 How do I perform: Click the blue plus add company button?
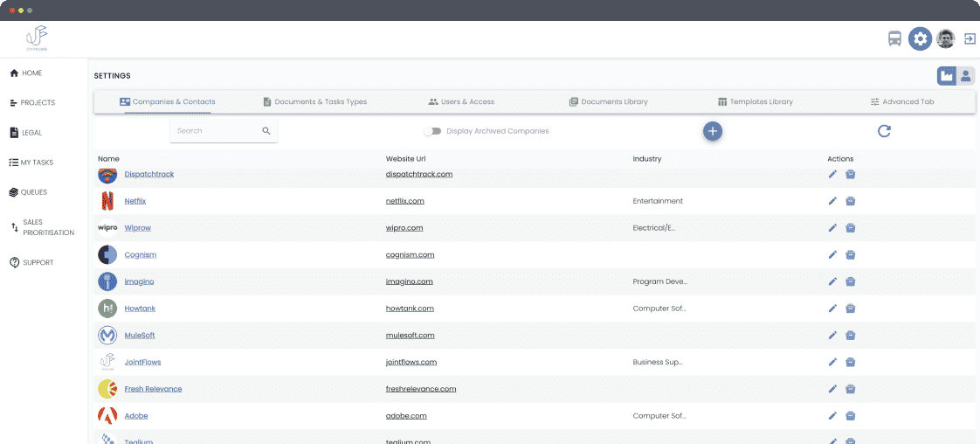point(713,131)
